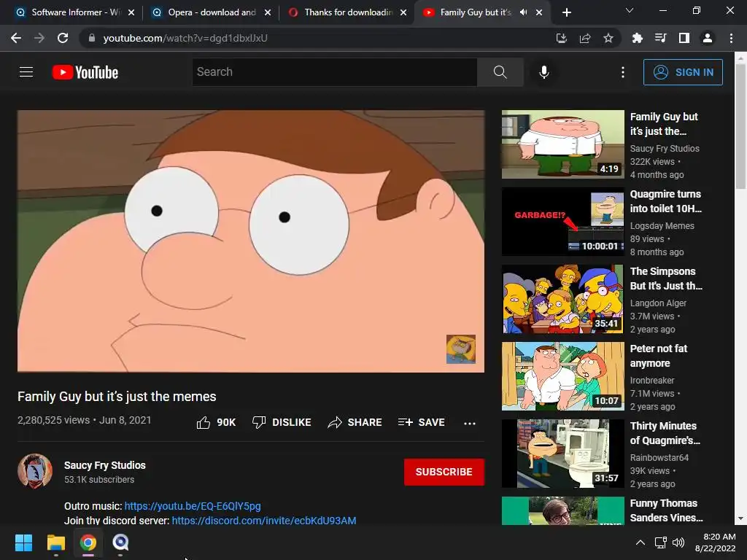Go back with browser back arrow
This screenshot has height=560, width=747.
pos(16,38)
